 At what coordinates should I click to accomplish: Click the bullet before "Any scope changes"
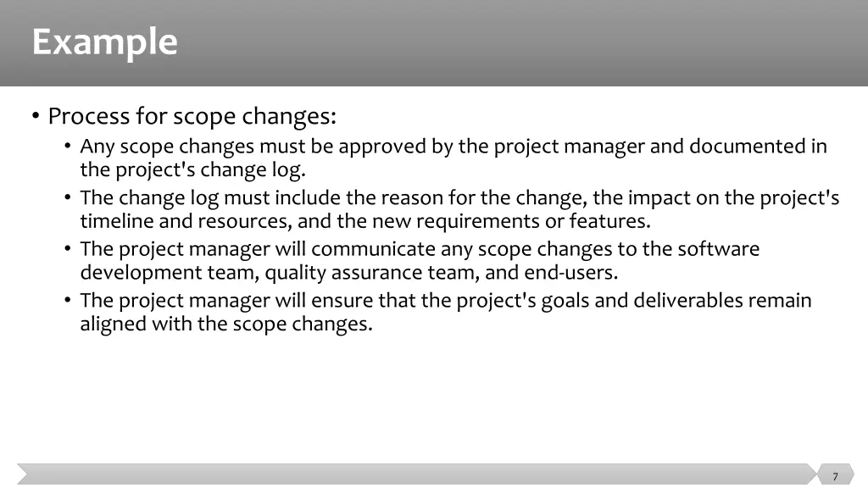click(68, 146)
